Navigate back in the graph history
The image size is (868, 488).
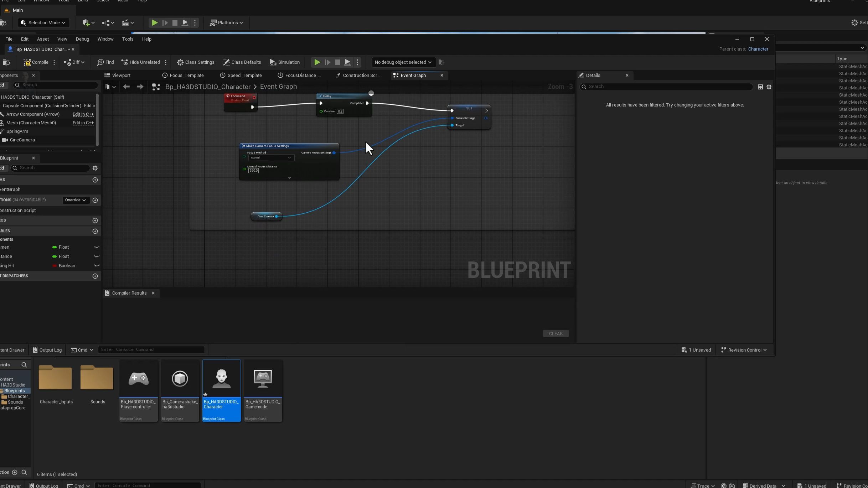click(x=126, y=87)
